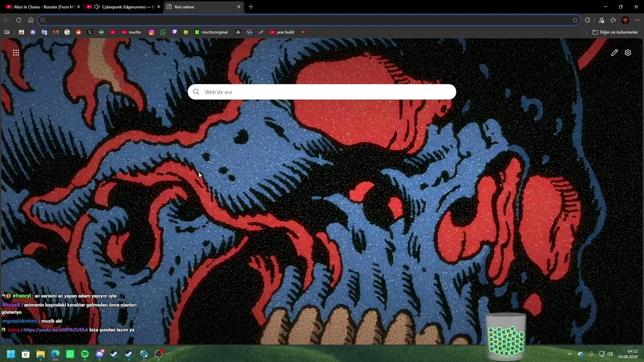Viewport: 644px width, 362px height.
Task: Open the ChatGPT bookmark
Action: (x=238, y=32)
